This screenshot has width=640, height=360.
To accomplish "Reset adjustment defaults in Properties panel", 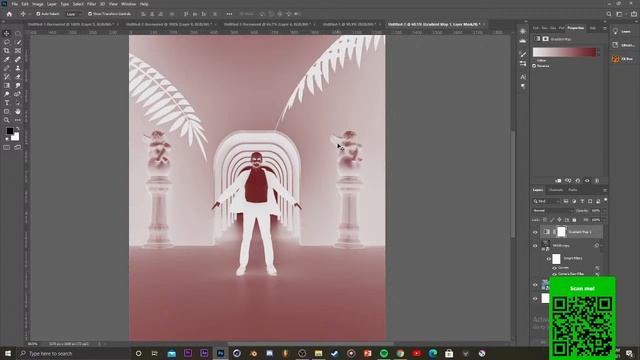I will (x=578, y=180).
